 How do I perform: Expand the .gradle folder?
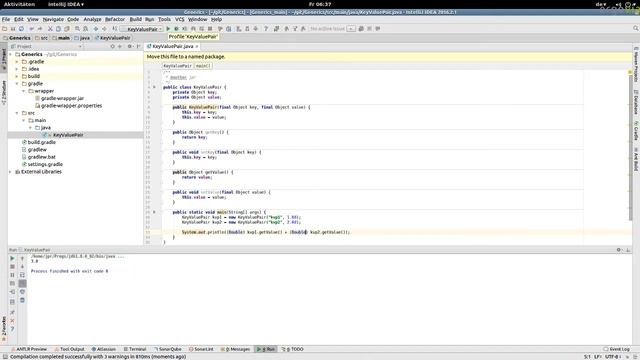tap(17, 62)
